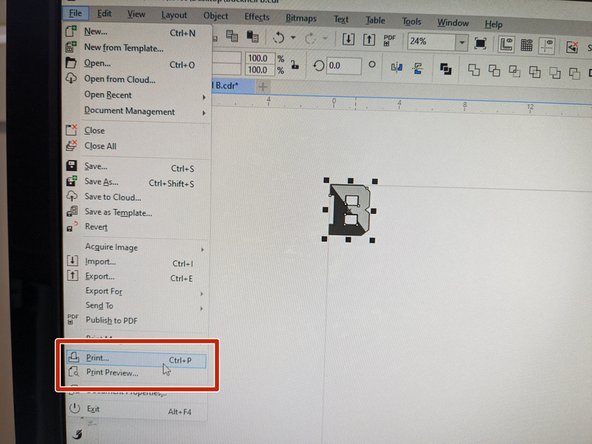Click the Mirror Horizontally icon
Screen dimensions: 592x444
coord(396,67)
